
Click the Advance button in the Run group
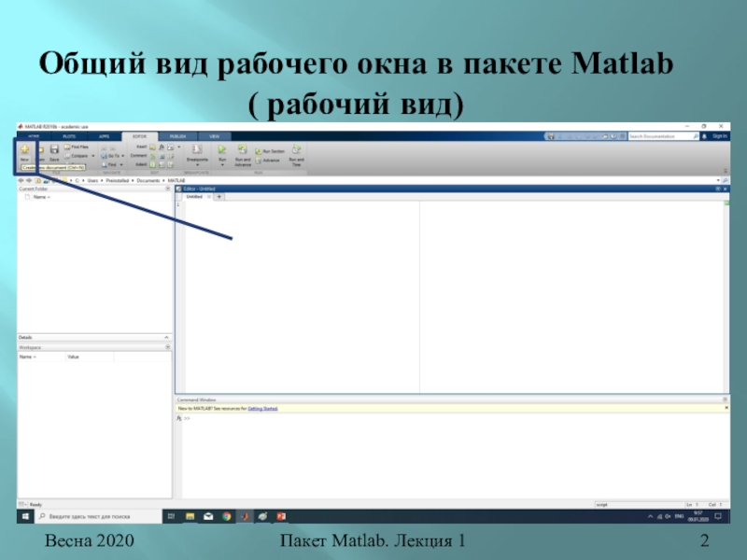point(268,161)
